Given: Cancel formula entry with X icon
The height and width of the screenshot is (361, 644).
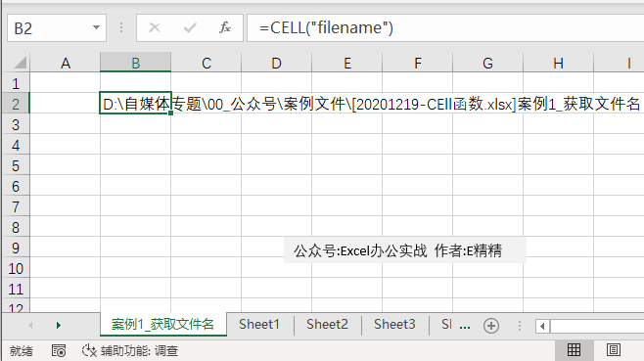Looking at the screenshot, I should coord(155,27).
